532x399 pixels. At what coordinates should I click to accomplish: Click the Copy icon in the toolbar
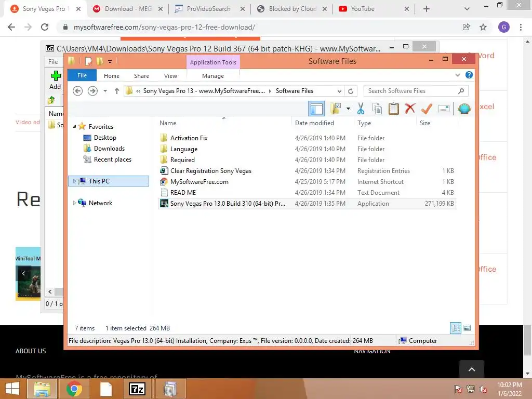tap(377, 109)
